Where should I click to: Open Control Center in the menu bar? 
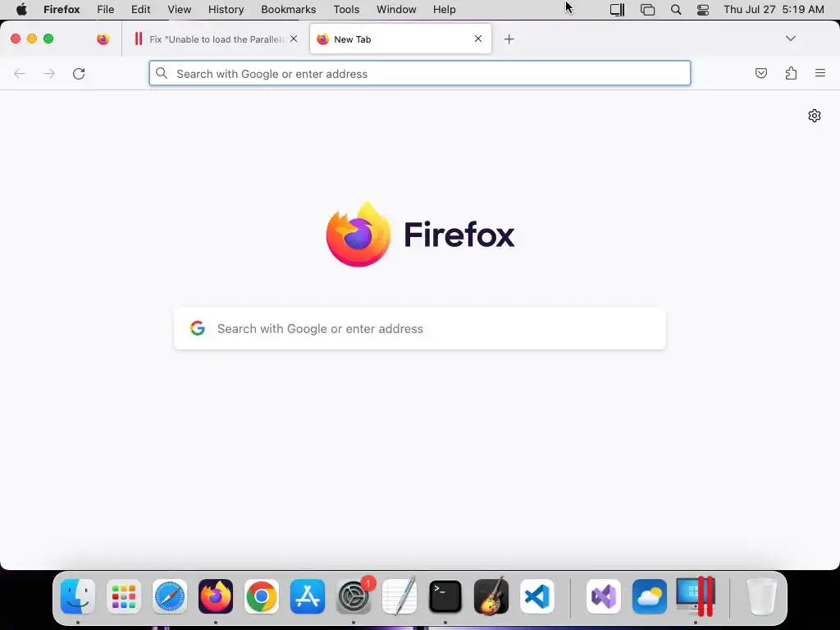click(x=703, y=10)
